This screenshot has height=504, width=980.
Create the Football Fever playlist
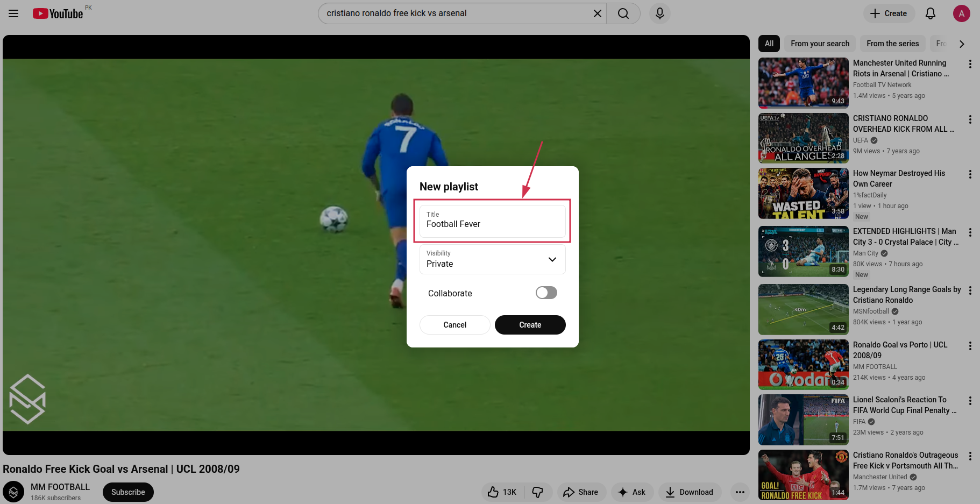tap(530, 325)
